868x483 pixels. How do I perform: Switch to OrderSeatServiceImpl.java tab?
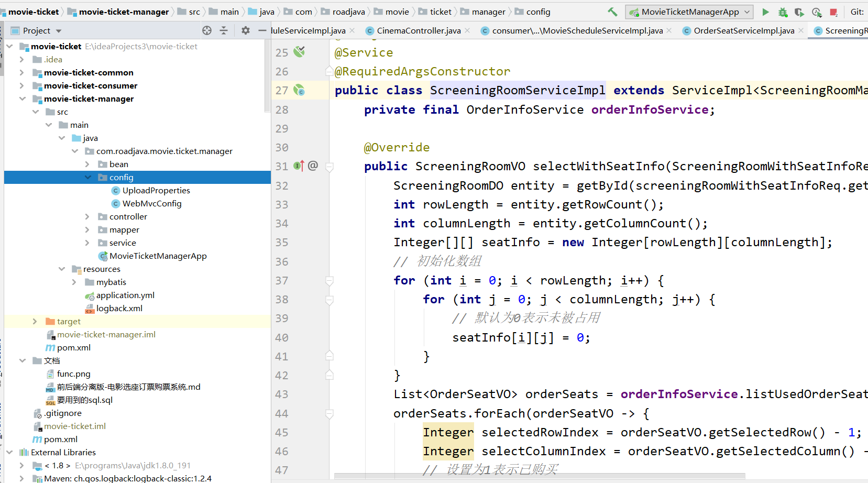tap(744, 30)
